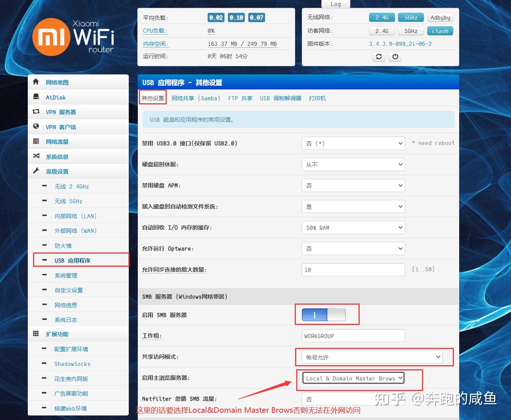Open the 共享访问模式 dropdown
This screenshot has width=511, height=420.
(372, 357)
